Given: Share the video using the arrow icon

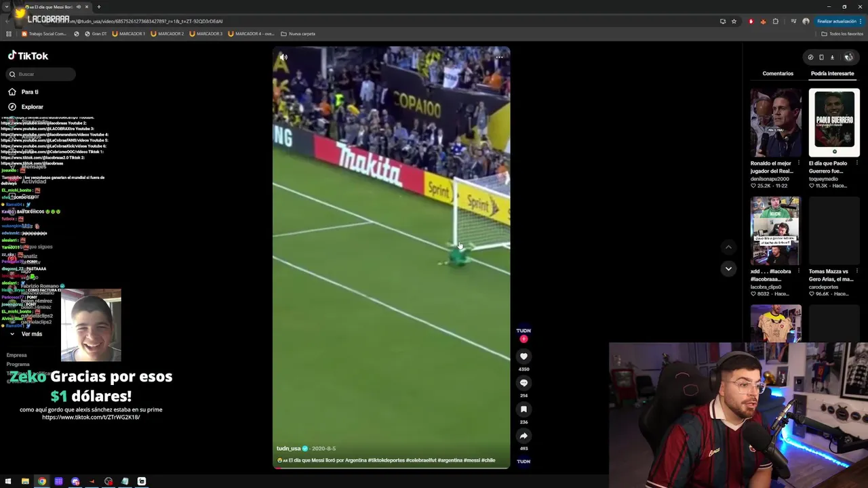Looking at the screenshot, I should (x=524, y=436).
